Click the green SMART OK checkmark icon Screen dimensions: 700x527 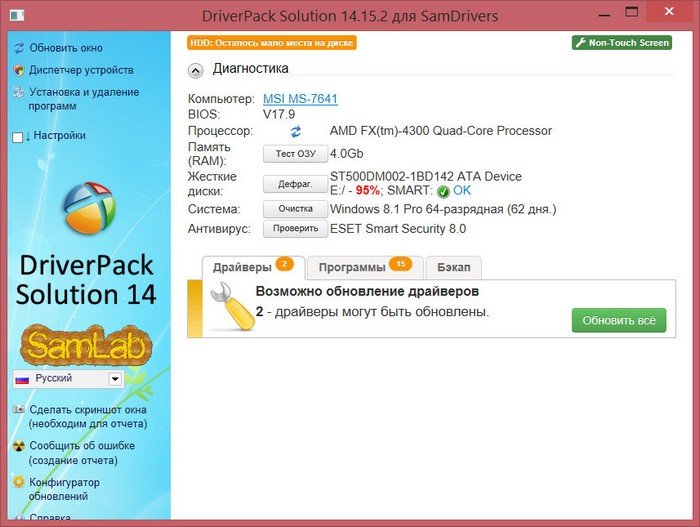443,192
